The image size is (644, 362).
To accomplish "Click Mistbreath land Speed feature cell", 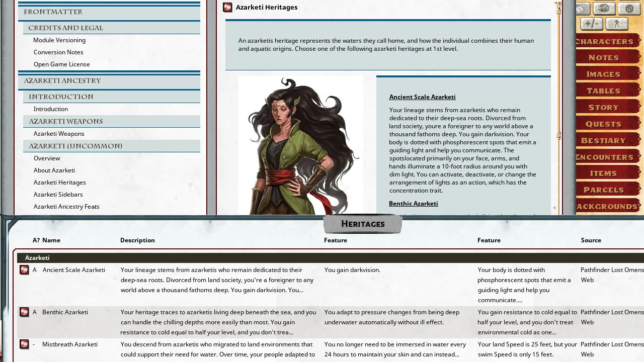I will (527, 349).
